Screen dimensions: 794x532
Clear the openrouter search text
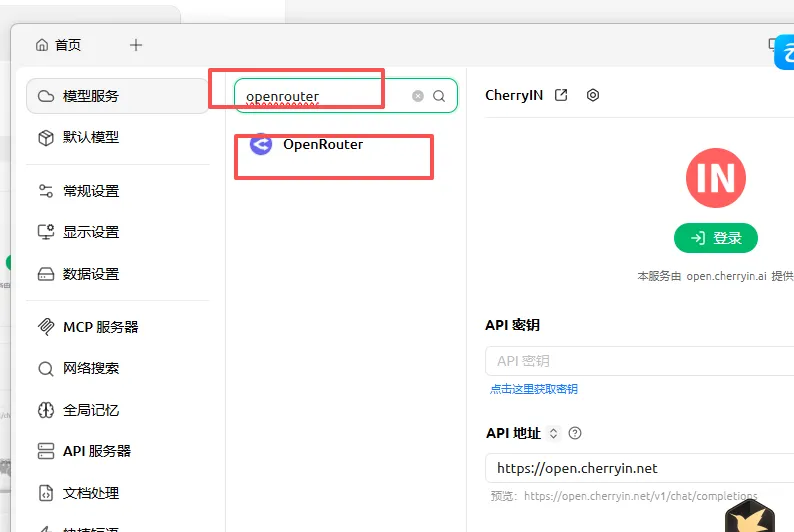pyautogui.click(x=418, y=96)
